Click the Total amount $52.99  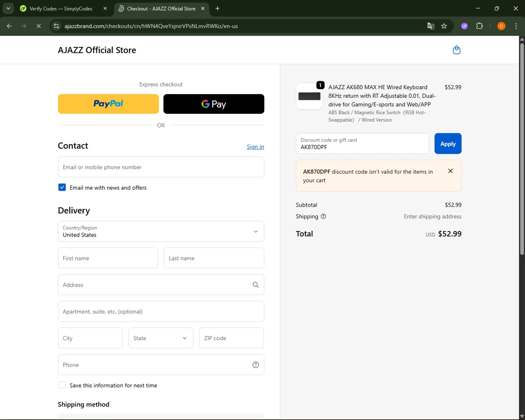coord(450,234)
